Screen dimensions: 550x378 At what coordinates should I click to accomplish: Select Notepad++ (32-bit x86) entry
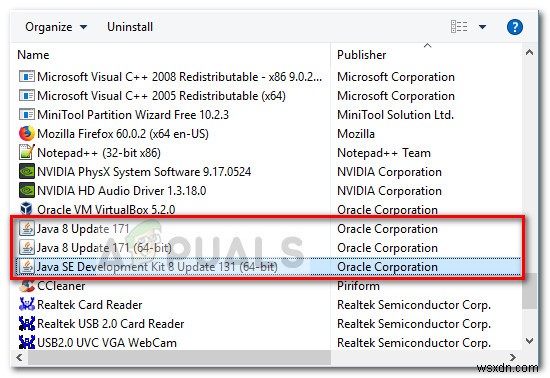coord(99,153)
